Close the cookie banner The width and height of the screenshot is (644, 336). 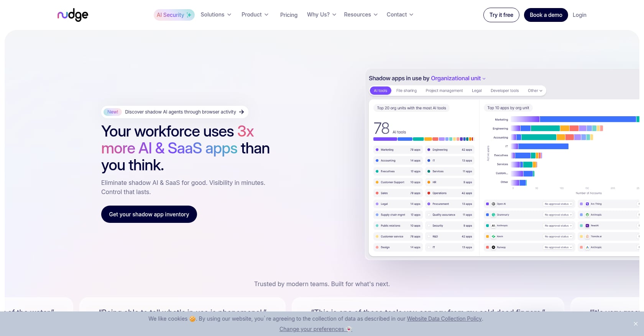636,324
